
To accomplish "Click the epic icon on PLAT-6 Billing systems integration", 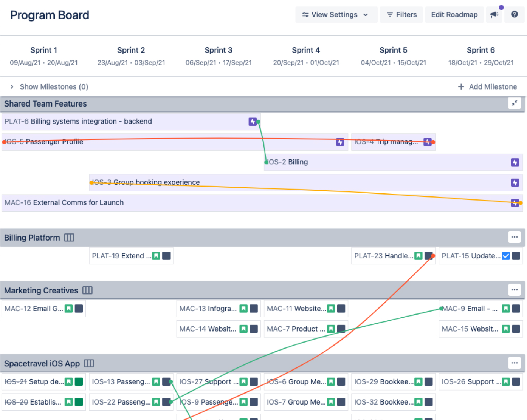I will click(x=252, y=121).
